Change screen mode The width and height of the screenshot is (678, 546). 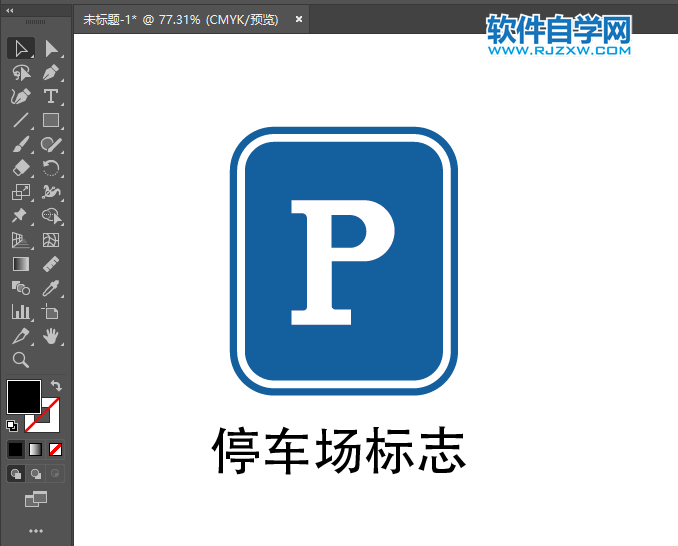[x=36, y=499]
